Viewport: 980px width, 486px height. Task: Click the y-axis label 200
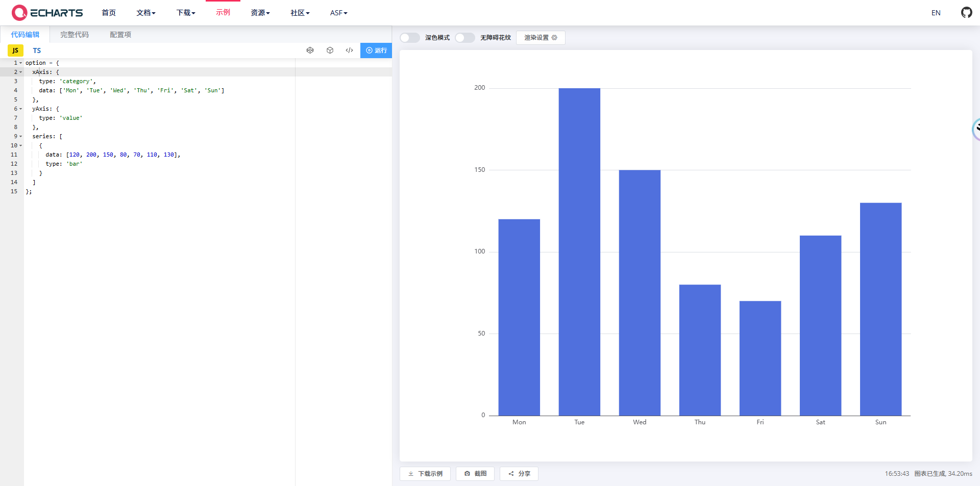(480, 88)
